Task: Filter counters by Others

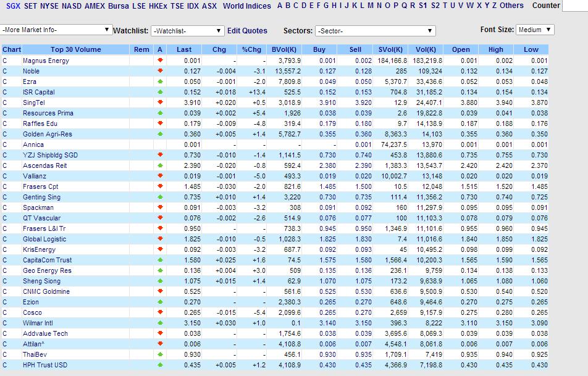Action: click(511, 6)
